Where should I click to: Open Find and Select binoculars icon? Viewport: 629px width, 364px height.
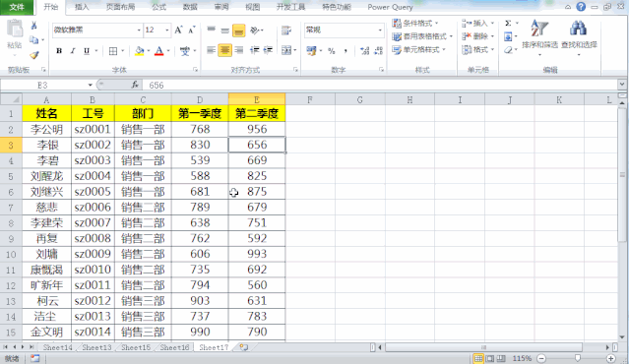(578, 29)
